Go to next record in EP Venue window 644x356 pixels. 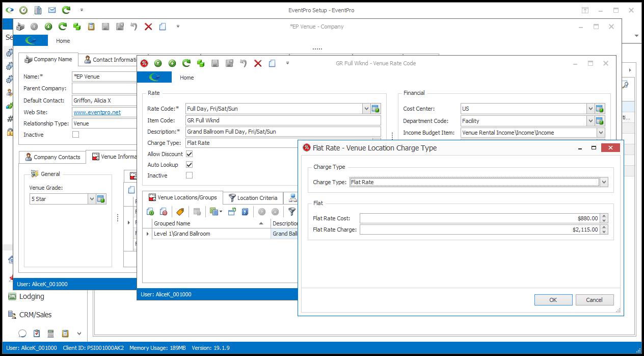tap(48, 27)
